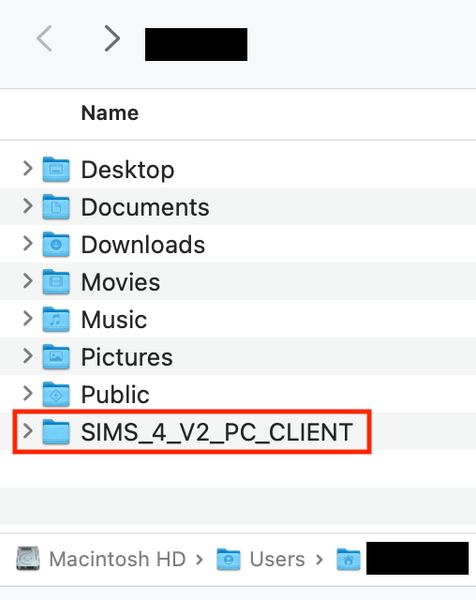Image resolution: width=476 pixels, height=600 pixels.
Task: Select the SIMS_4_V2_PC_CLIENT folder row
Action: [238, 432]
